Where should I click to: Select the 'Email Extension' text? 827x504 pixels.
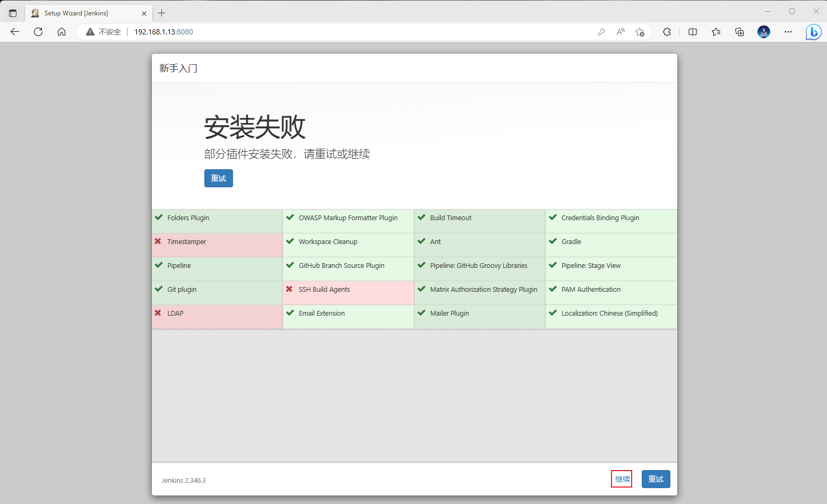(322, 314)
